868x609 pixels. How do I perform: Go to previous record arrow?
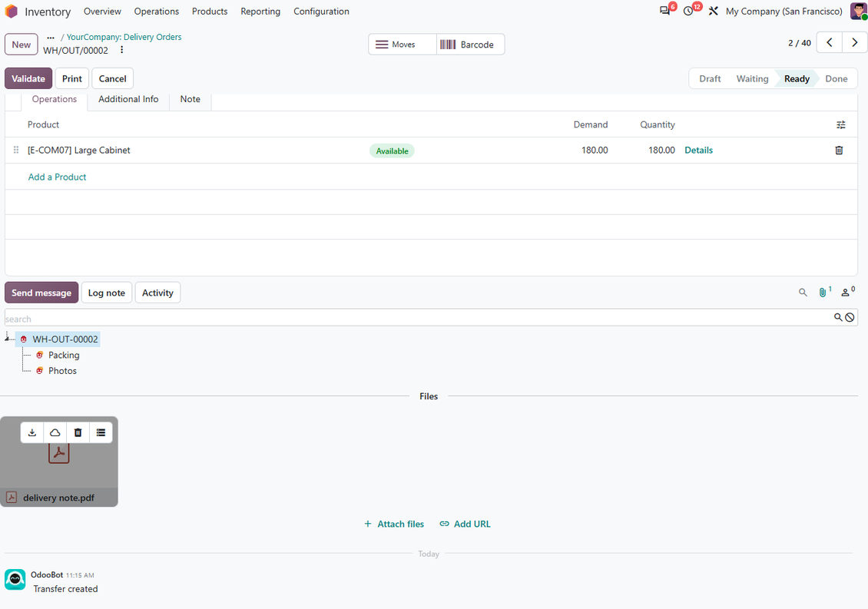830,43
